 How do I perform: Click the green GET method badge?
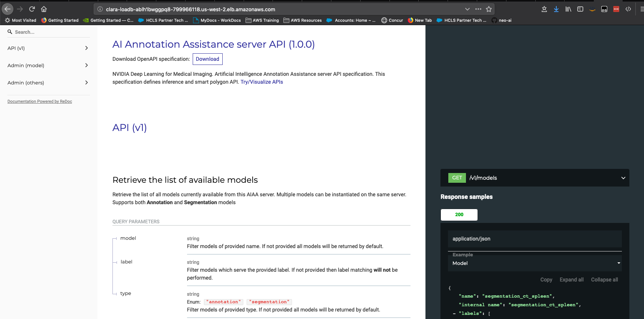tap(457, 178)
